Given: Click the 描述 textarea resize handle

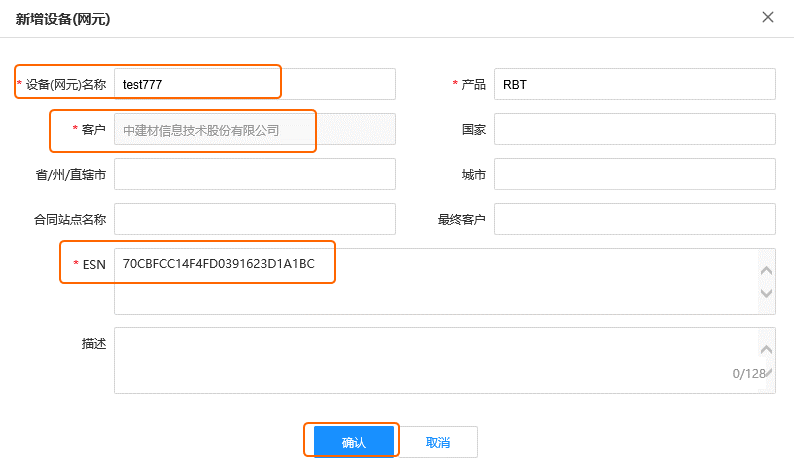Looking at the screenshot, I should pos(769,373).
